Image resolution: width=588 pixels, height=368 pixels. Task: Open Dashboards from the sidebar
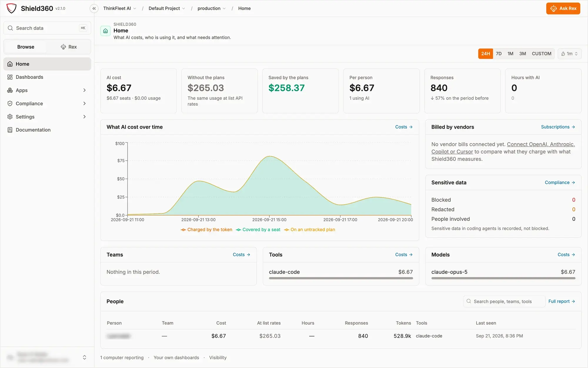(x=47, y=77)
